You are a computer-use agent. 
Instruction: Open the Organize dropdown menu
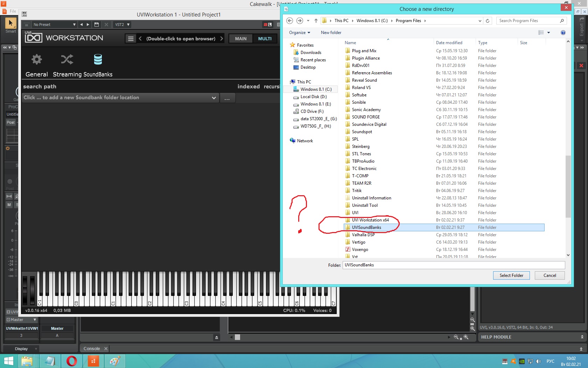(300, 33)
